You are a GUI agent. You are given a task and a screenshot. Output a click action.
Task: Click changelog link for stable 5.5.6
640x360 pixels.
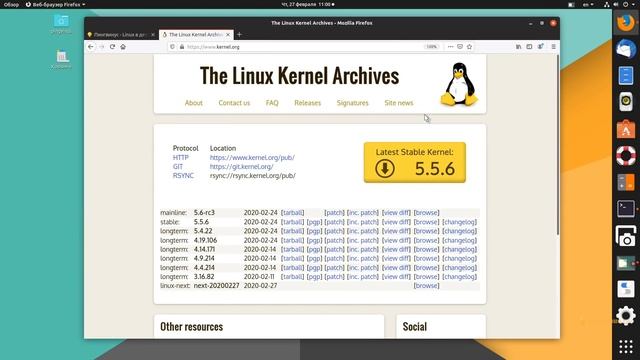click(x=459, y=222)
